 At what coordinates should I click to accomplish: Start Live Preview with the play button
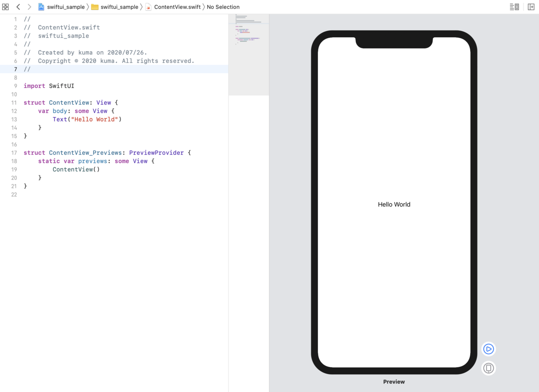[x=489, y=349]
